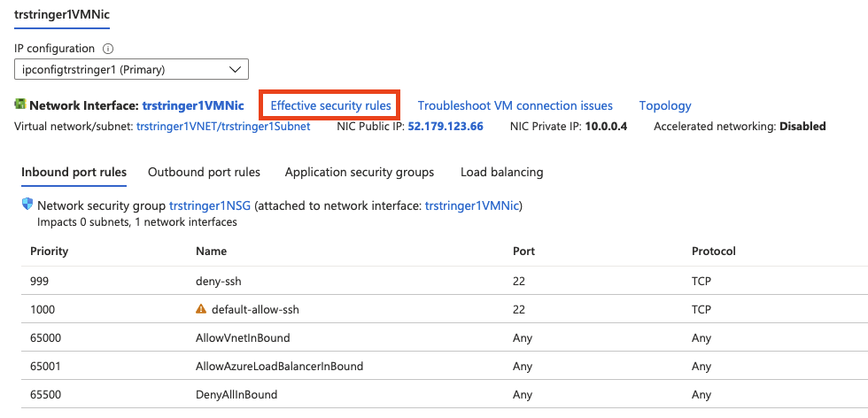Switch to Inbound port rules tab

coord(74,172)
